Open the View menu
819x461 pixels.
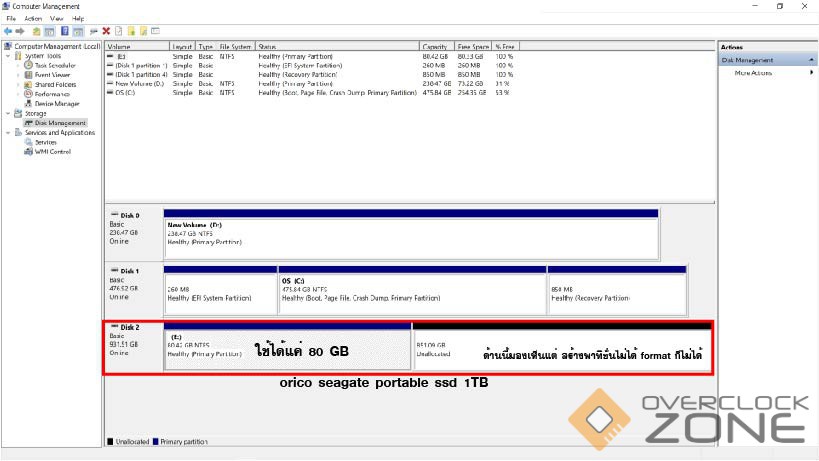[x=56, y=18]
